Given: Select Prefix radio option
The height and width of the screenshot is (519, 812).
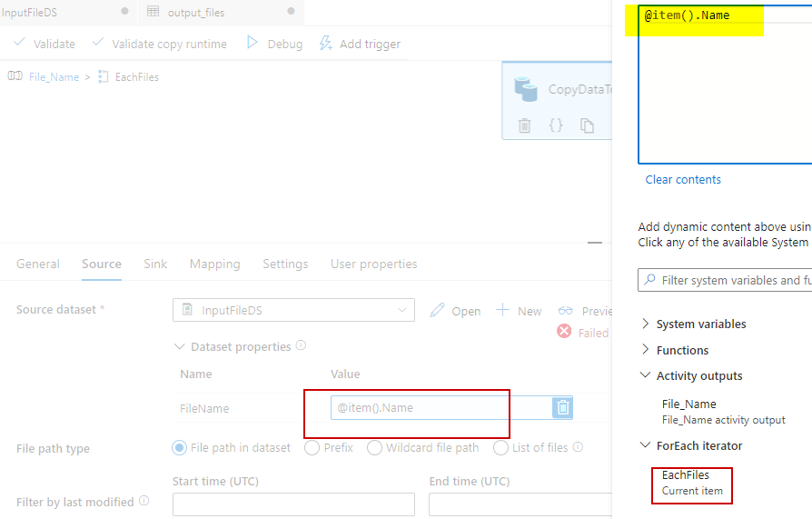Looking at the screenshot, I should click(312, 447).
